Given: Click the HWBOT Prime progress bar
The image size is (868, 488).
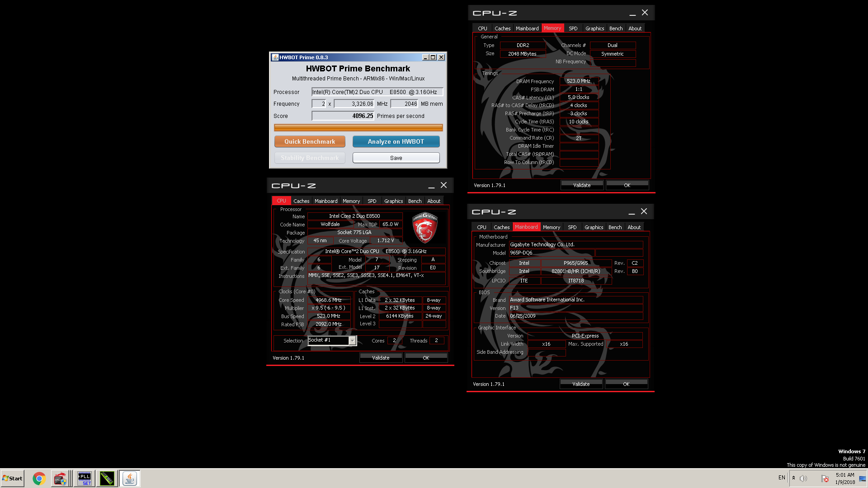Looking at the screenshot, I should [358, 128].
